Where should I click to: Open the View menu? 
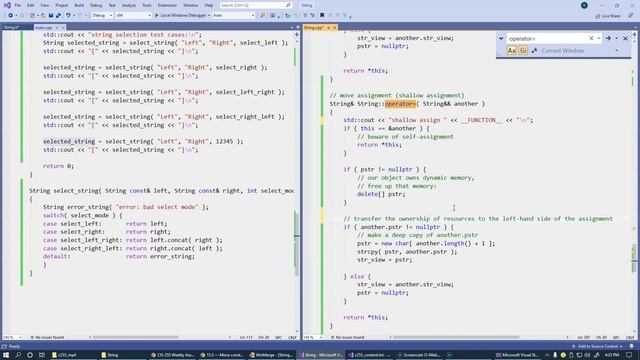point(44,5)
